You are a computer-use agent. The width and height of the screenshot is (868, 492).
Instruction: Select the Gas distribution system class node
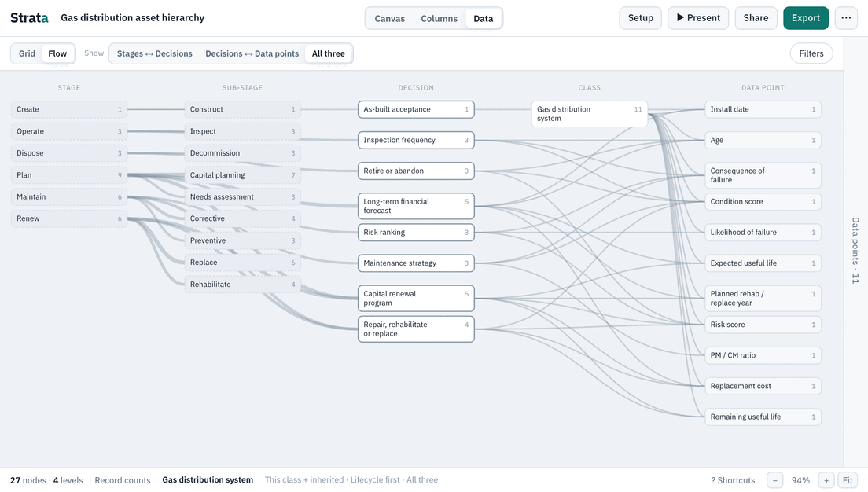tap(590, 114)
